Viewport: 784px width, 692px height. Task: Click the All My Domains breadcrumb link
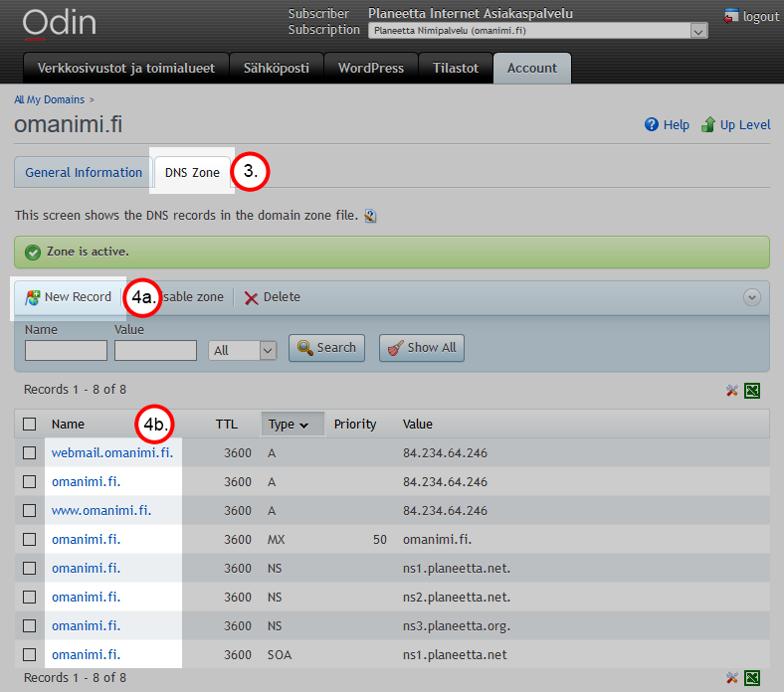point(50,100)
